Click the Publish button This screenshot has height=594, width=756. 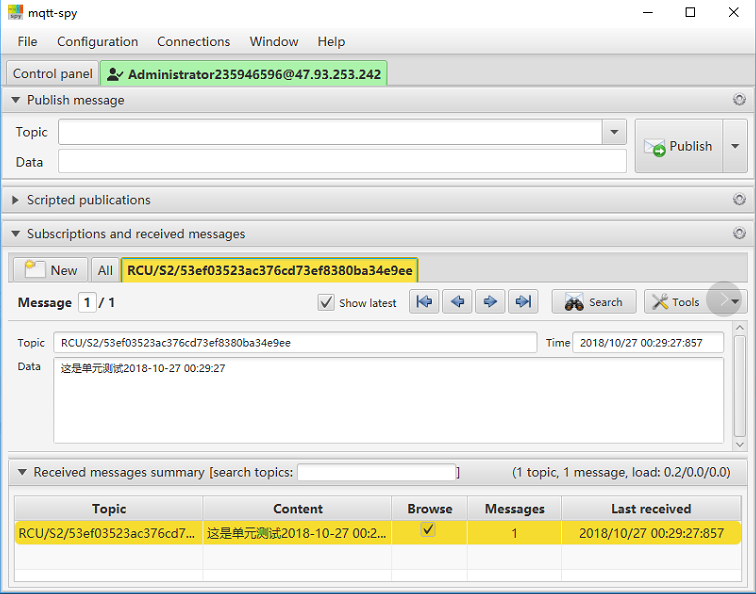pyautogui.click(x=678, y=146)
